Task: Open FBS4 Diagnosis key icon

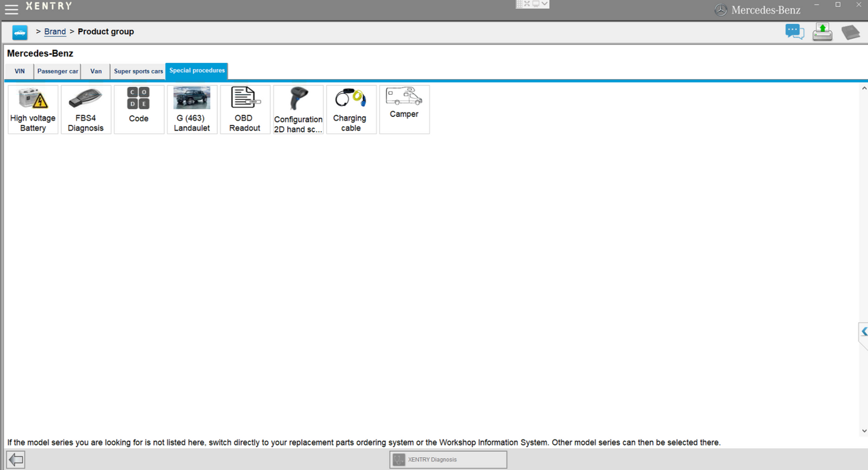Action: click(86, 110)
